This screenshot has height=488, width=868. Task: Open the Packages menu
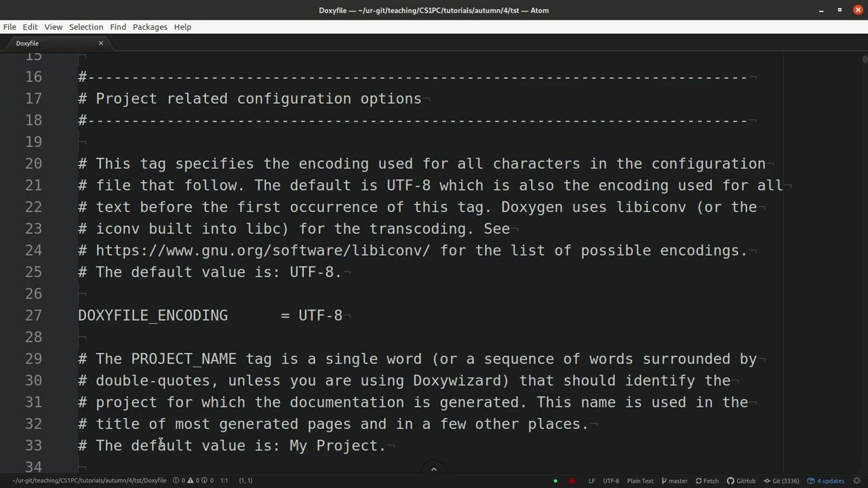coord(150,27)
